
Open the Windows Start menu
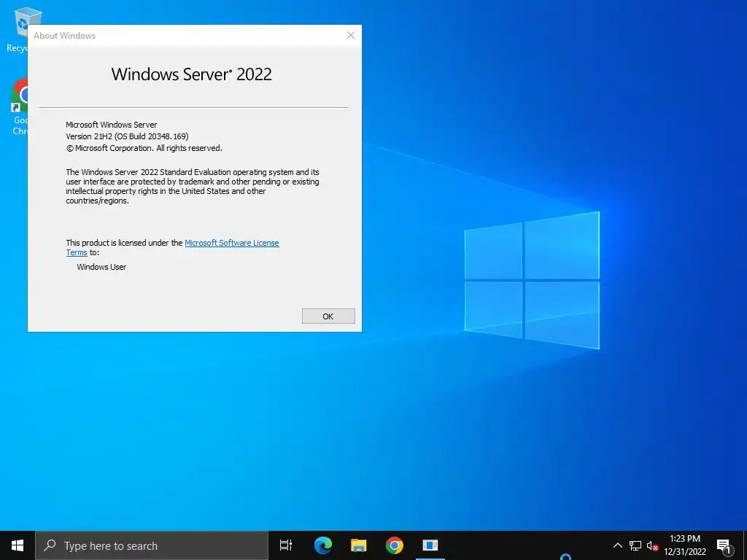18,545
